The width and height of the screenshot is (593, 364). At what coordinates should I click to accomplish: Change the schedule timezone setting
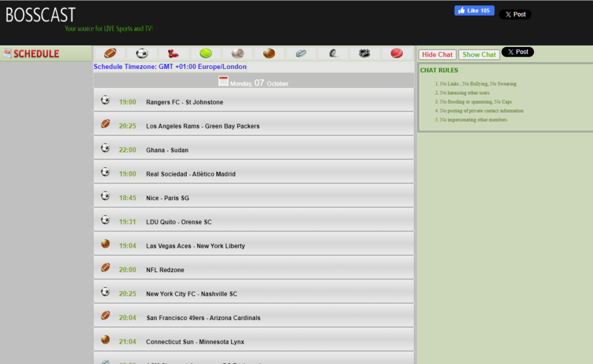[x=171, y=67]
